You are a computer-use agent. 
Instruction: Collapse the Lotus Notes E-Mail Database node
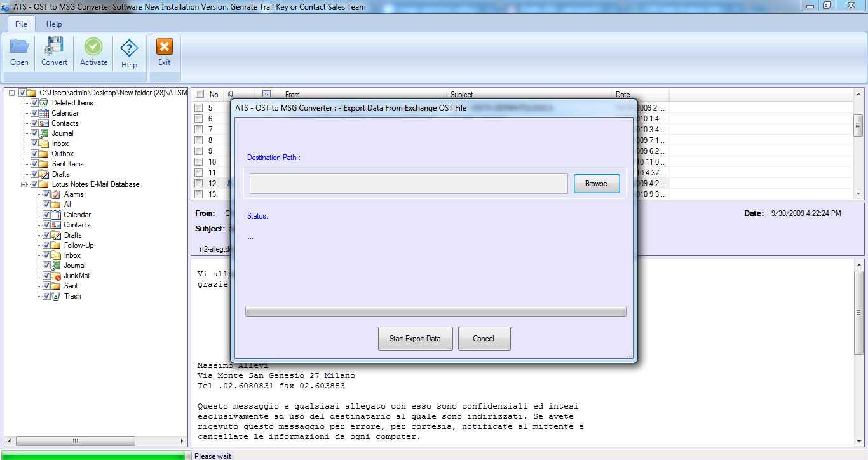pos(24,184)
